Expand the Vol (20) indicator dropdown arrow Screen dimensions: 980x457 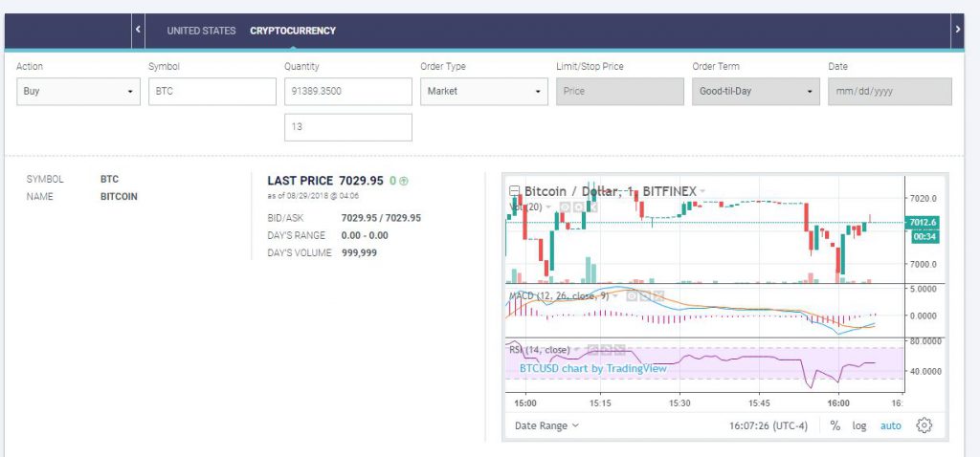click(548, 207)
